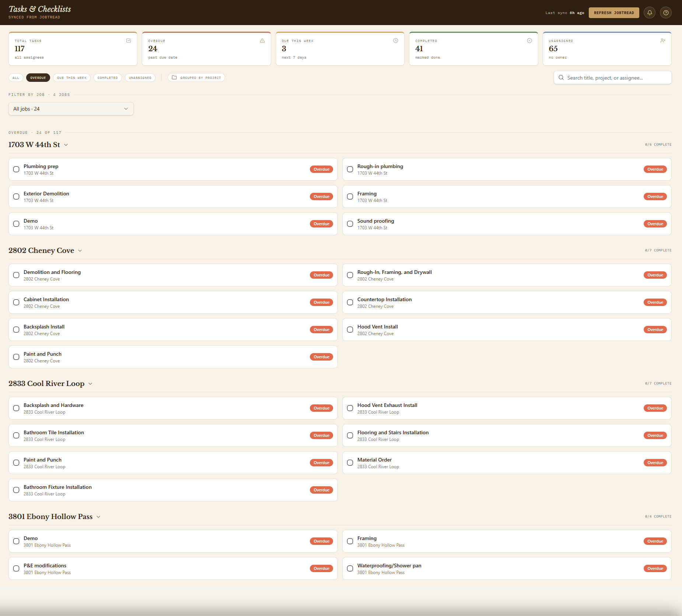Switch to the Unassigned filter
This screenshot has width=682, height=616.
[140, 78]
